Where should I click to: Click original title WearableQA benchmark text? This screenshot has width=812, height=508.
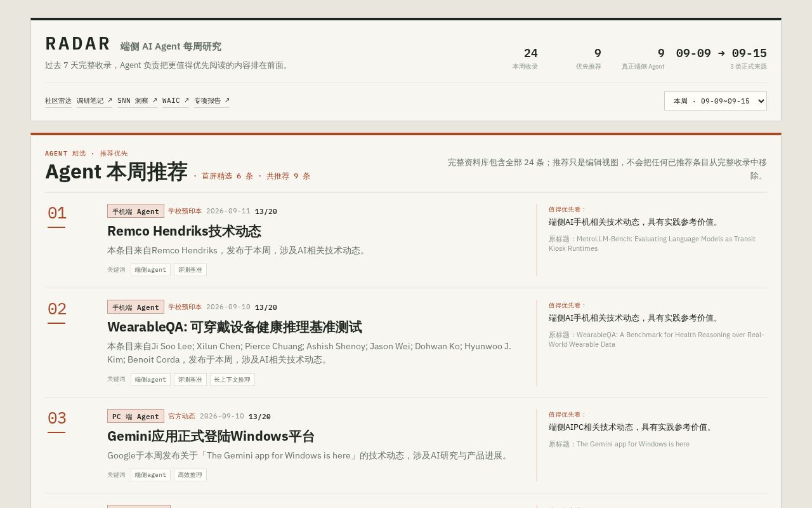[656, 339]
